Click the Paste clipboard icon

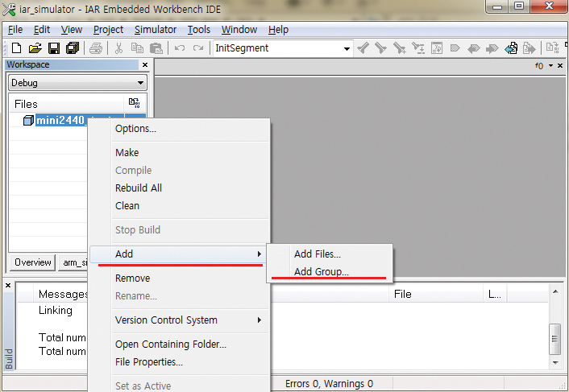click(156, 48)
